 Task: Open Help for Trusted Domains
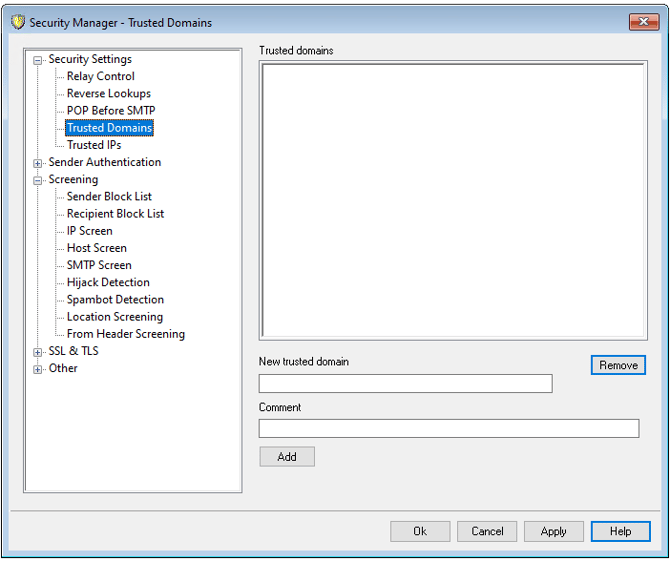(x=620, y=531)
